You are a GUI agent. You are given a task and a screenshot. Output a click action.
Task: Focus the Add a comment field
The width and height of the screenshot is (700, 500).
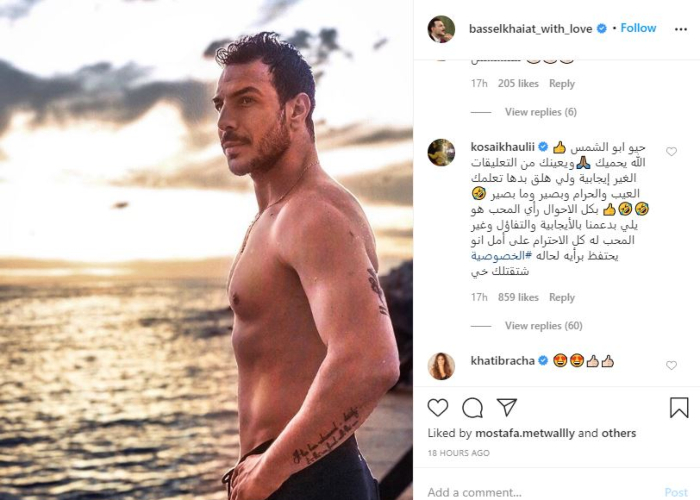coord(540,492)
